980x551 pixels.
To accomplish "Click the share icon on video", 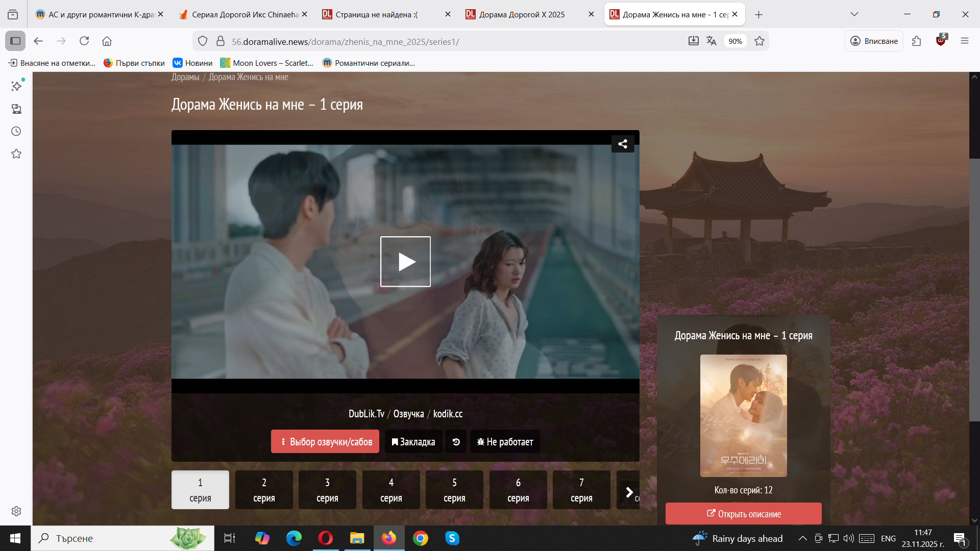I will click(623, 144).
